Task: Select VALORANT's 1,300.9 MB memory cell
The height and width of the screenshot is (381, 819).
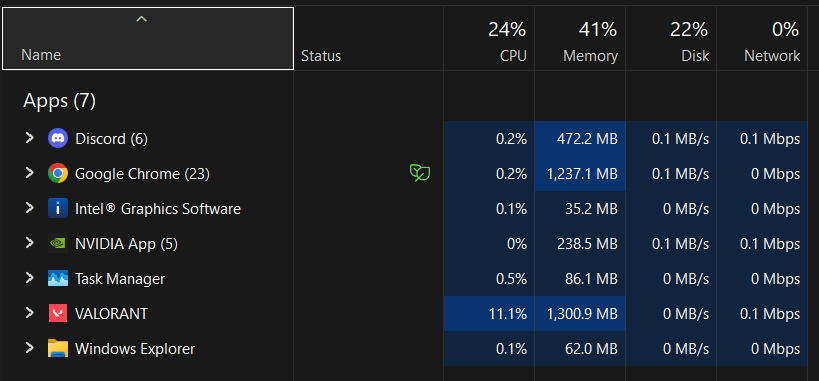Action: pos(580,314)
